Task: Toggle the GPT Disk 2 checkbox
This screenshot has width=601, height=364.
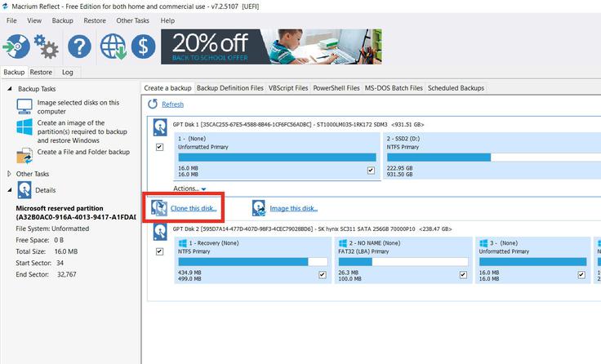Action: pyautogui.click(x=159, y=251)
